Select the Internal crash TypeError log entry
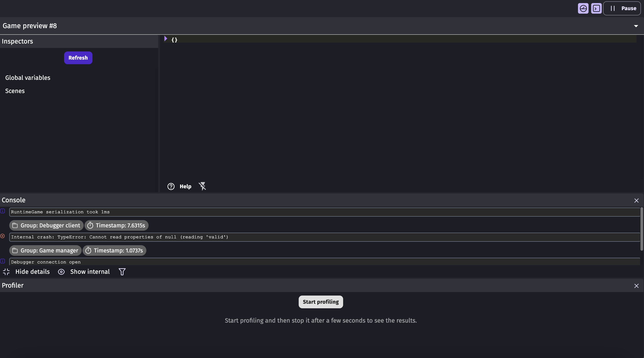The height and width of the screenshot is (358, 644). pyautogui.click(x=324, y=237)
